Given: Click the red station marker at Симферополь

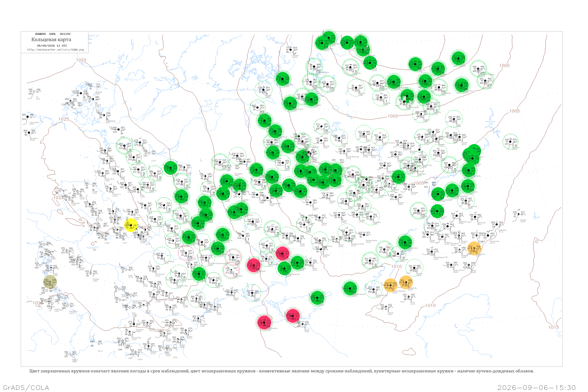Looking at the screenshot, I should point(264,322).
